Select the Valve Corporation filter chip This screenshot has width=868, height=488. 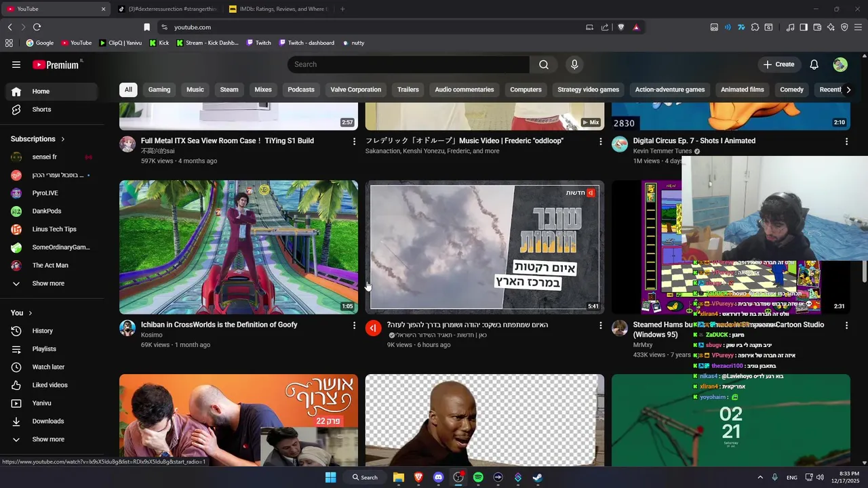(x=356, y=89)
